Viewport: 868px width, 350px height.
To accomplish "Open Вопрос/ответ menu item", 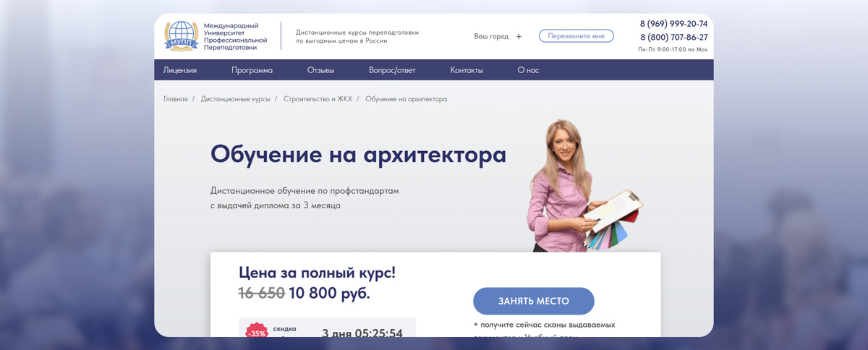I will click(392, 70).
